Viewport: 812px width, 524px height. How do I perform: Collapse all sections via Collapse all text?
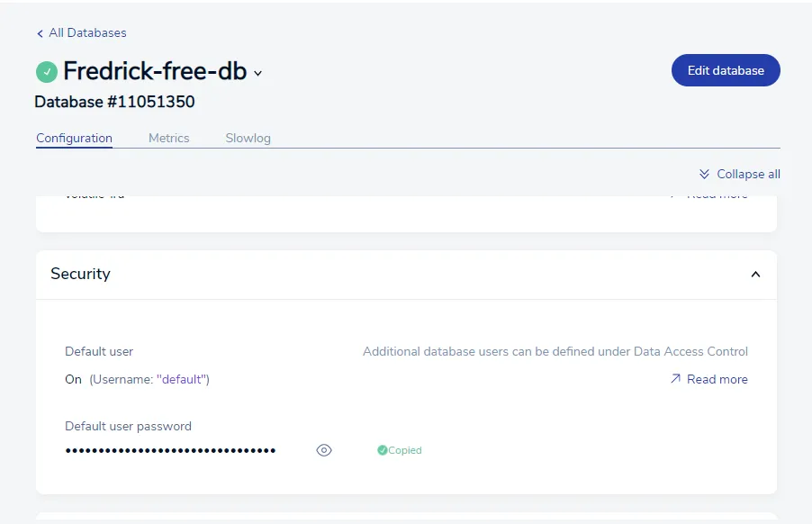[748, 174]
